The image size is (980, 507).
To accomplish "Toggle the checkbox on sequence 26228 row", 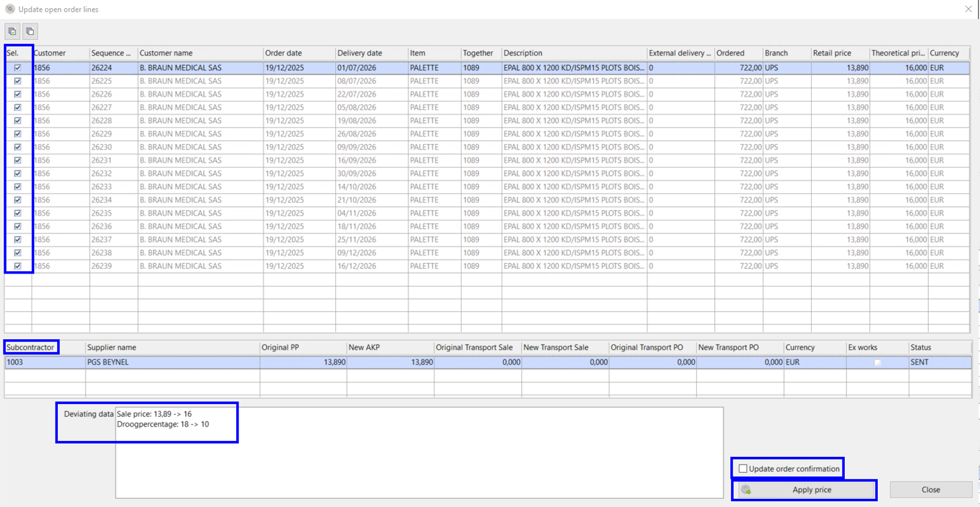I will pos(18,121).
